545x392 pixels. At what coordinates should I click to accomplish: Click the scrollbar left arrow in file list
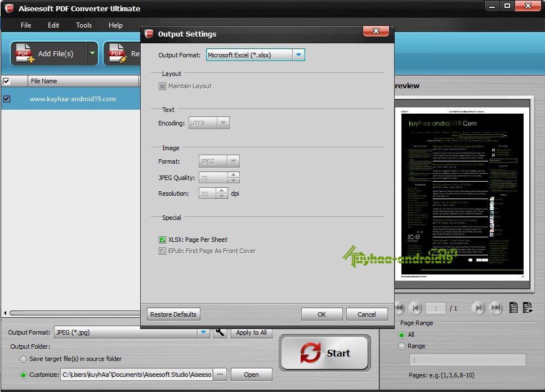(5, 313)
